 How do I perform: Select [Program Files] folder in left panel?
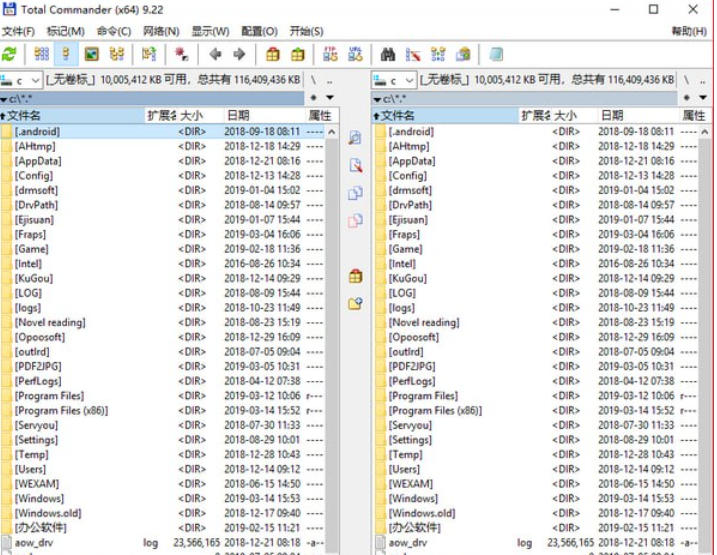tap(162, 396)
